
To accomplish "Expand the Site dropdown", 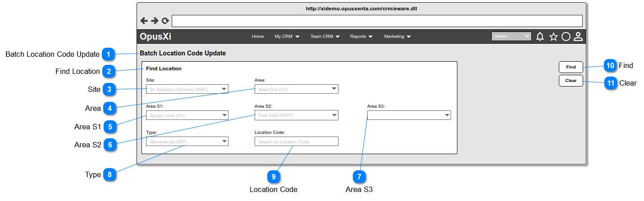I will pyautogui.click(x=187, y=89).
